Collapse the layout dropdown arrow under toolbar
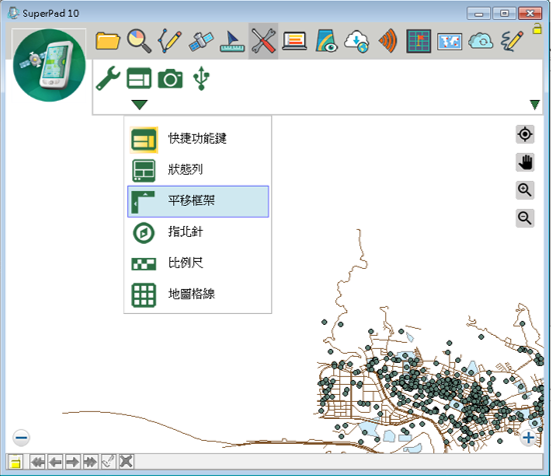Screen dimensions: 551x476 [x=140, y=105]
